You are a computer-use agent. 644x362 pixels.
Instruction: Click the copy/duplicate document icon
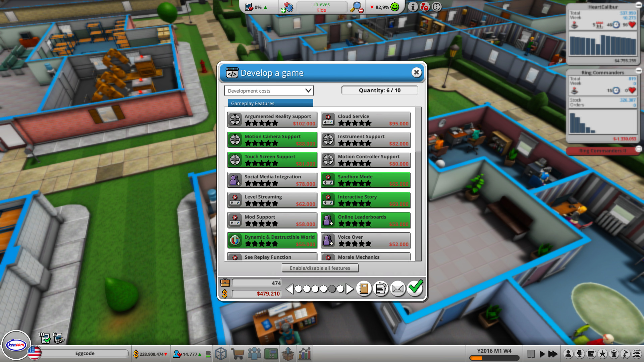[381, 288]
